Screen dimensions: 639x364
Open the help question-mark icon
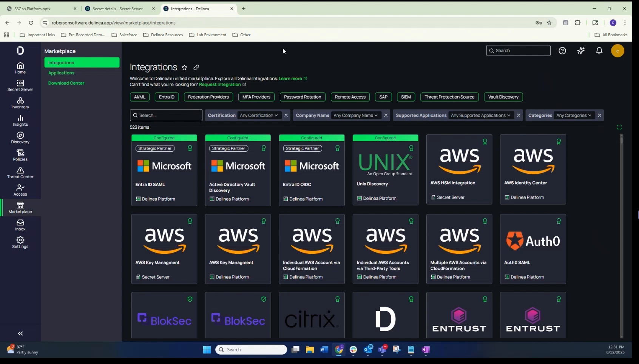pos(562,51)
